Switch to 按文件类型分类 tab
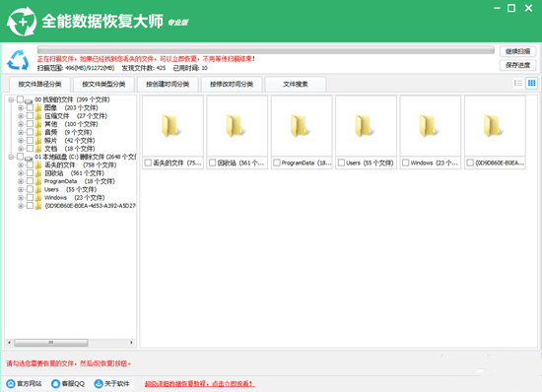Image resolution: width=542 pixels, height=392 pixels. [103, 84]
